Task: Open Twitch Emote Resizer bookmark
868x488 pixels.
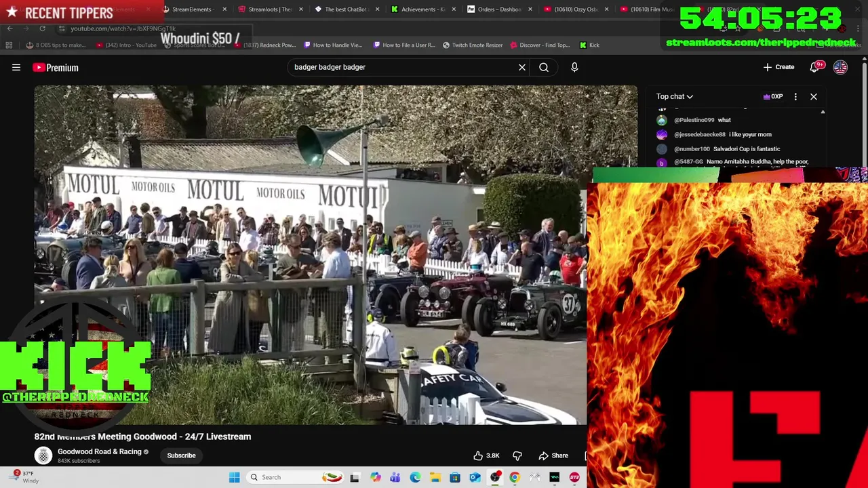Action: [x=473, y=45]
